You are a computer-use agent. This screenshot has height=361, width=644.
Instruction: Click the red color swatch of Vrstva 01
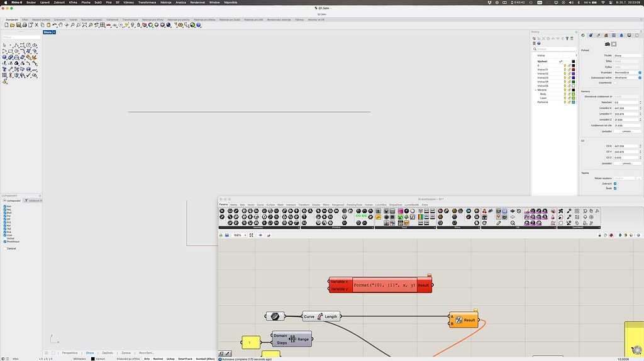pyautogui.click(x=574, y=69)
